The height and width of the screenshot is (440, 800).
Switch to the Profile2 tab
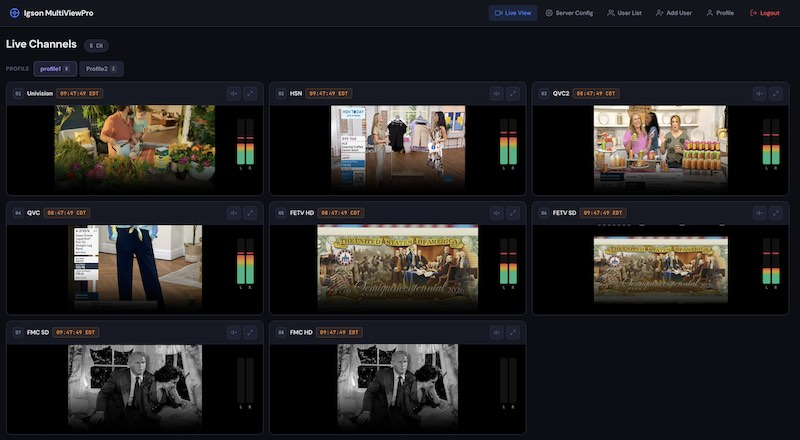point(101,68)
